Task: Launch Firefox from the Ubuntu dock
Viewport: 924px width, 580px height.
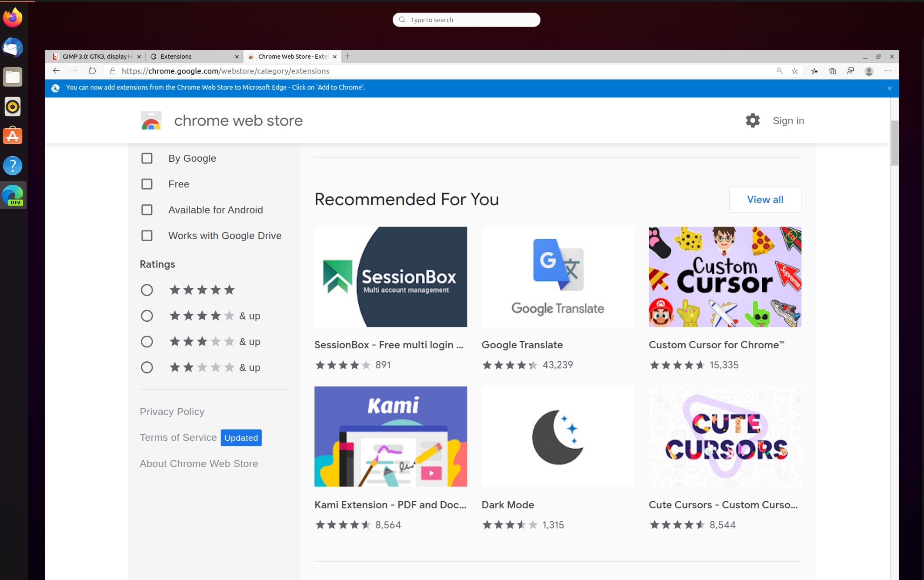Action: (x=13, y=17)
